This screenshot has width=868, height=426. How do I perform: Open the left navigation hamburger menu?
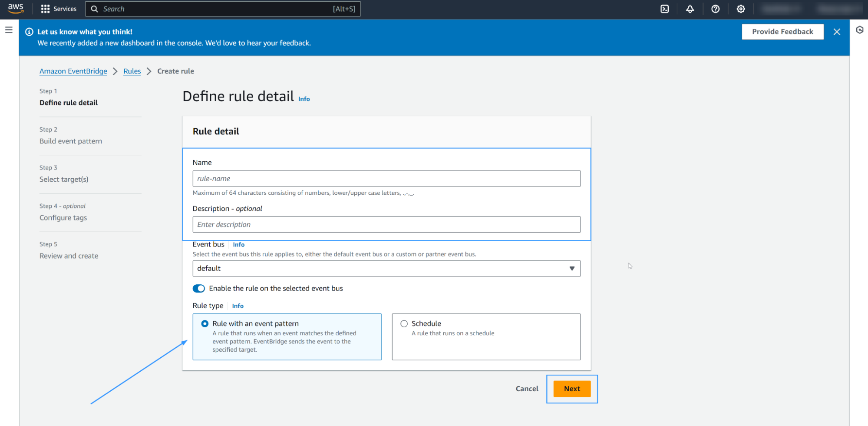click(x=9, y=30)
